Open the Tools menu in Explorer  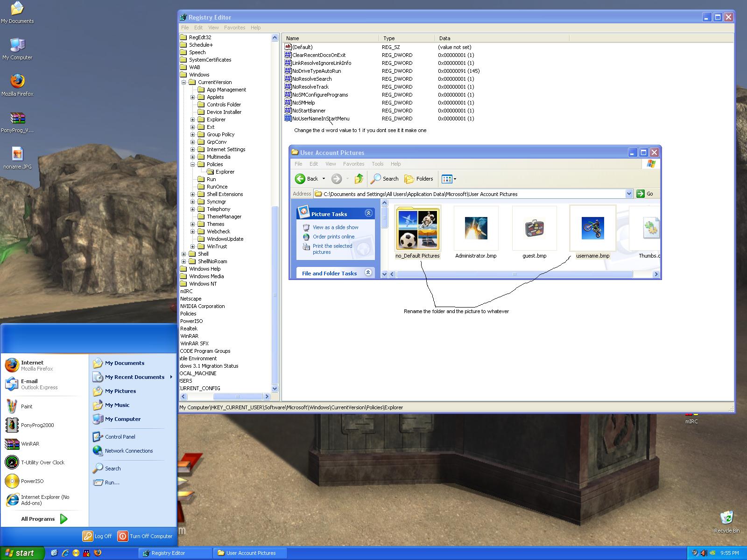tap(377, 164)
